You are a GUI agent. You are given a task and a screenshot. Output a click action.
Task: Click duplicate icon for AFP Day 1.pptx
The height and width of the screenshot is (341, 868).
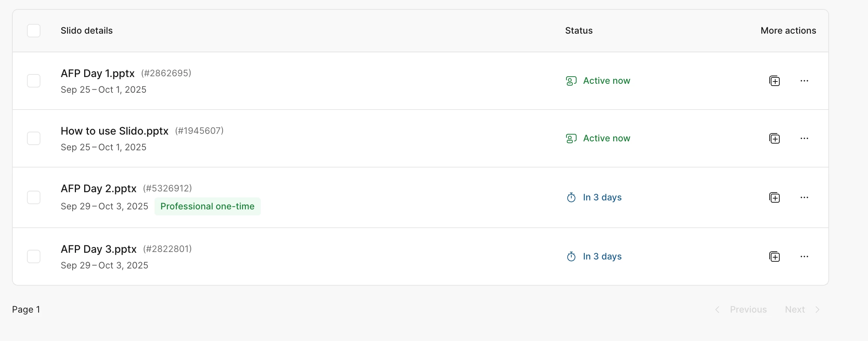[774, 81]
